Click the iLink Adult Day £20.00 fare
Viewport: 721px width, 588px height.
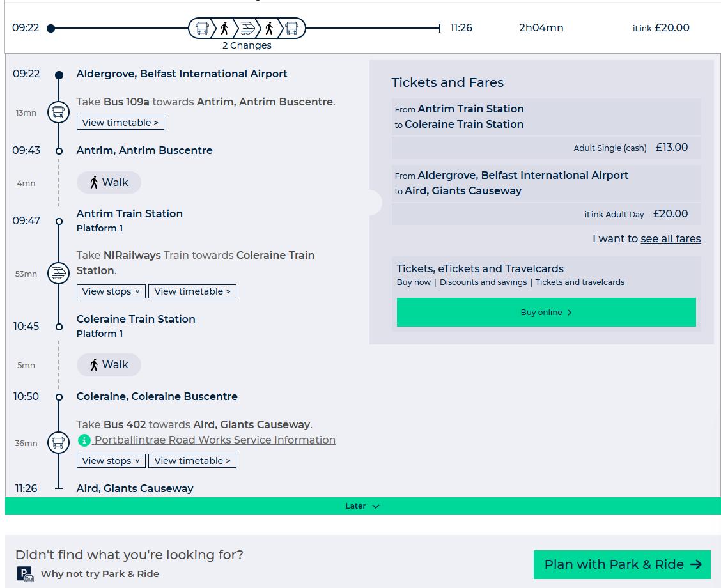547,213
